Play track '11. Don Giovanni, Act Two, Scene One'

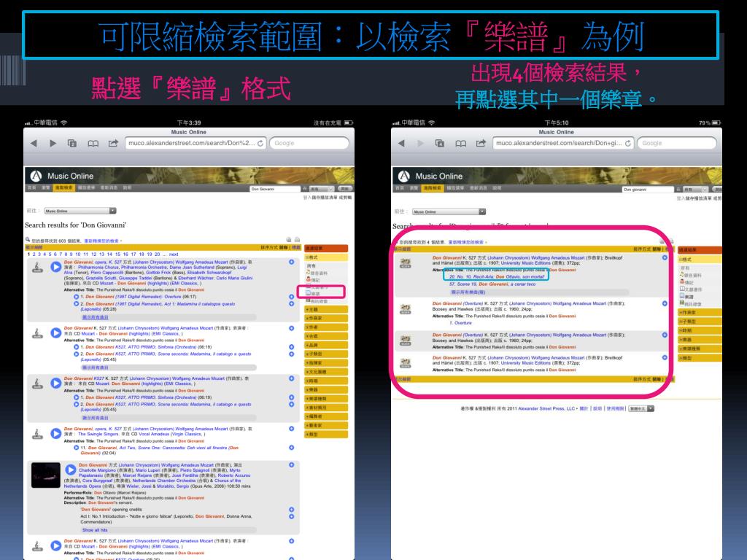tap(76, 448)
